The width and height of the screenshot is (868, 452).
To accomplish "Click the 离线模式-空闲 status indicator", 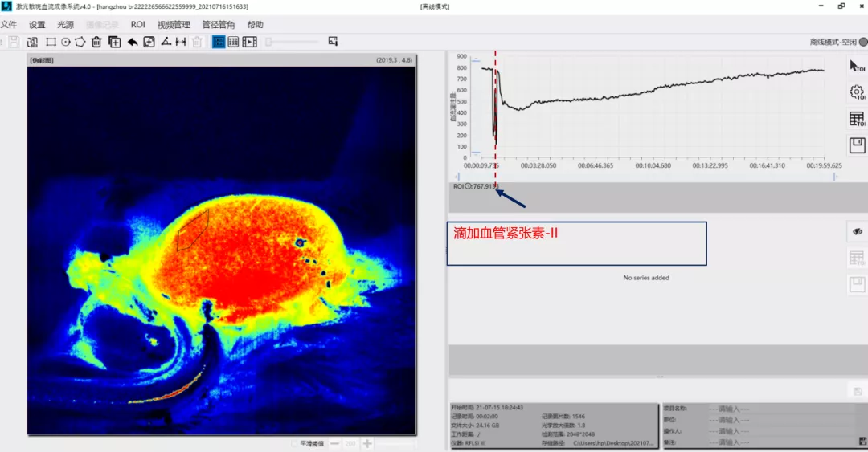I will coord(838,42).
